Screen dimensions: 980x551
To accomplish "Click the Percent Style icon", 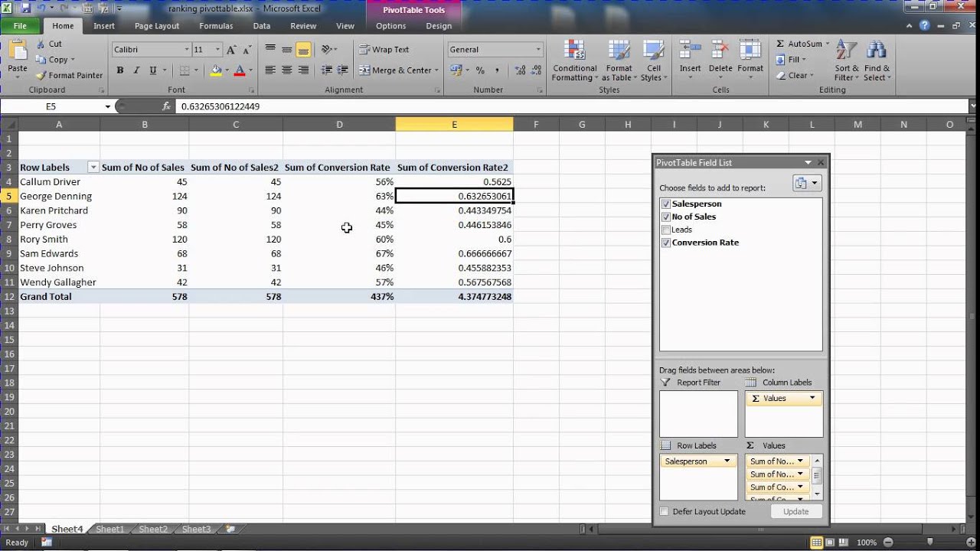I will click(x=479, y=69).
